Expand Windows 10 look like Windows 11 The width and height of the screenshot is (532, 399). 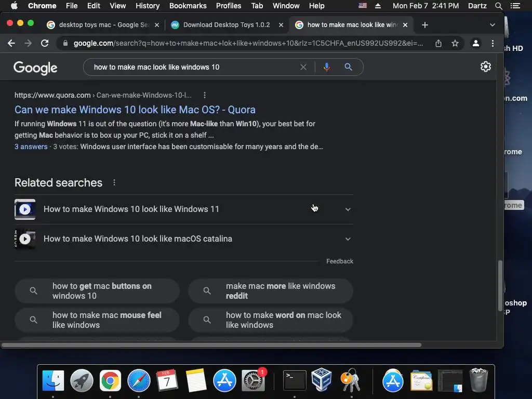348,209
